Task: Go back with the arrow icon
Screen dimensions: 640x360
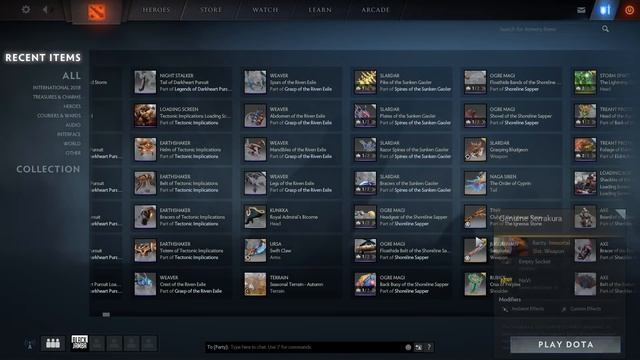Action: [x=45, y=9]
